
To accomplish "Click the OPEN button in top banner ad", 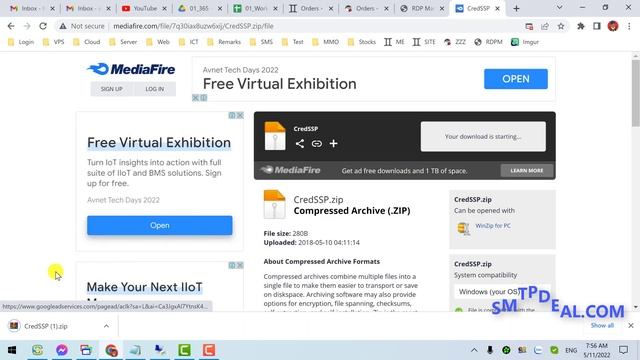I will coord(516,79).
